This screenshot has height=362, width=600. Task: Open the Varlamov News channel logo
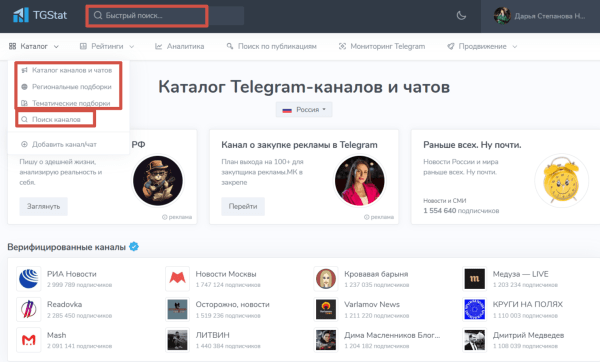click(326, 309)
